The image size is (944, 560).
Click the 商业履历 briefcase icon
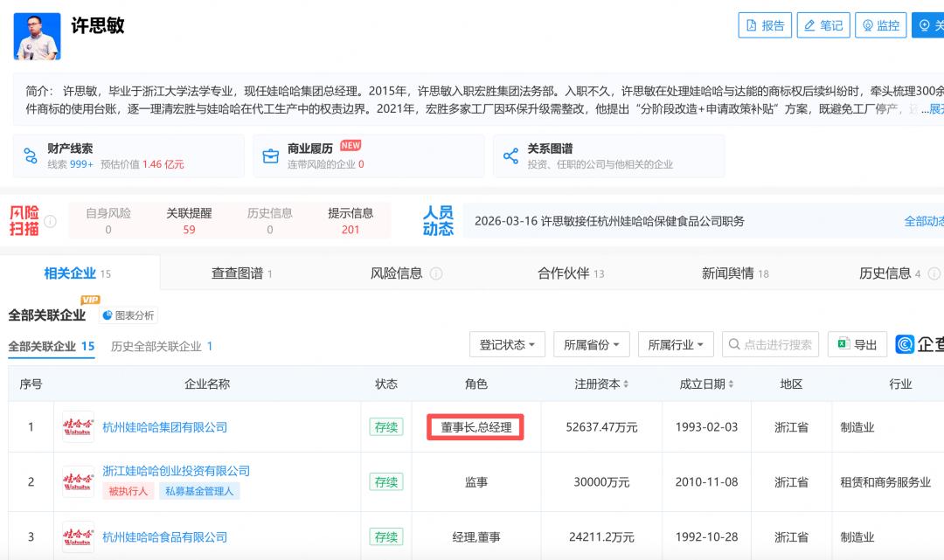(271, 156)
